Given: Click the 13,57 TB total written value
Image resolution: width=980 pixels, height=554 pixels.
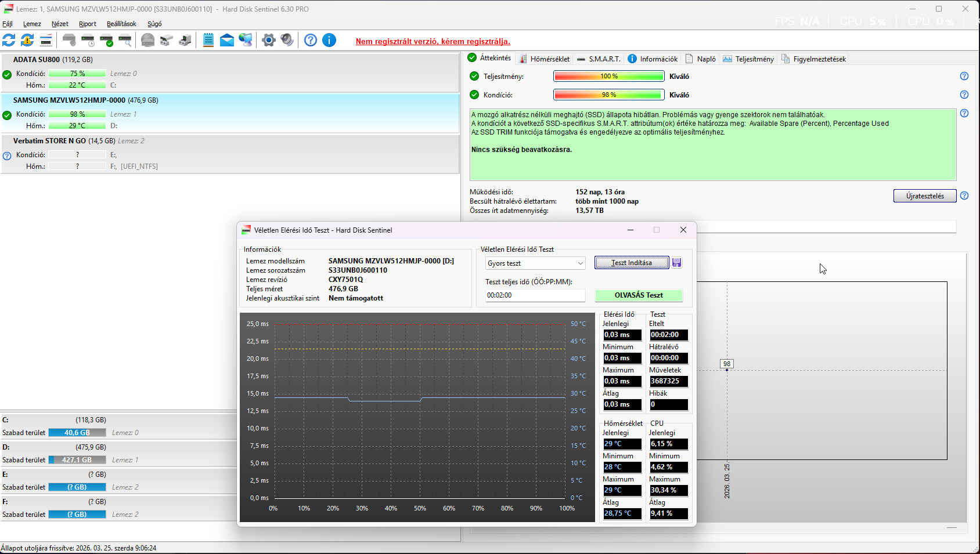Looking at the screenshot, I should click(x=589, y=211).
